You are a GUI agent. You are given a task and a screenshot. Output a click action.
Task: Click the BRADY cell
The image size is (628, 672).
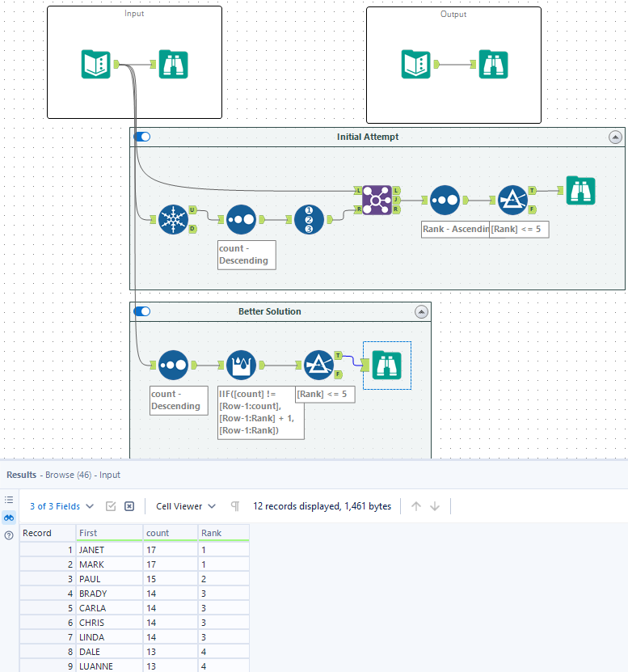(x=109, y=593)
